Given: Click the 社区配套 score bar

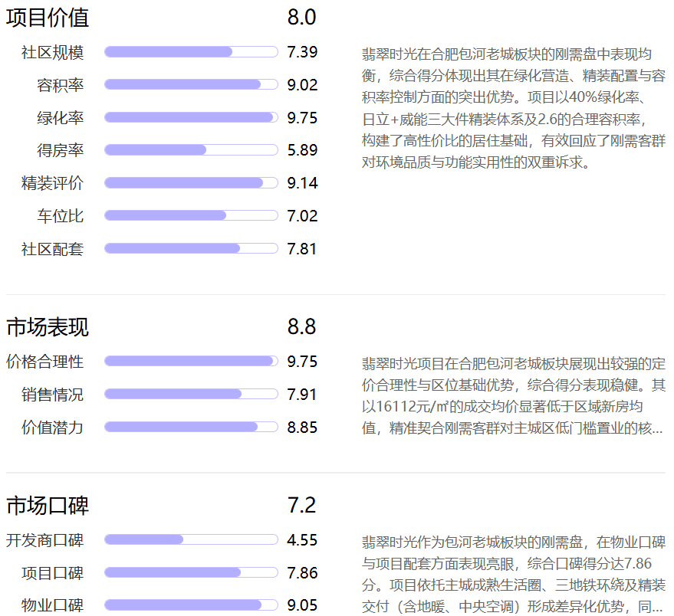Looking at the screenshot, I should 191,248.
